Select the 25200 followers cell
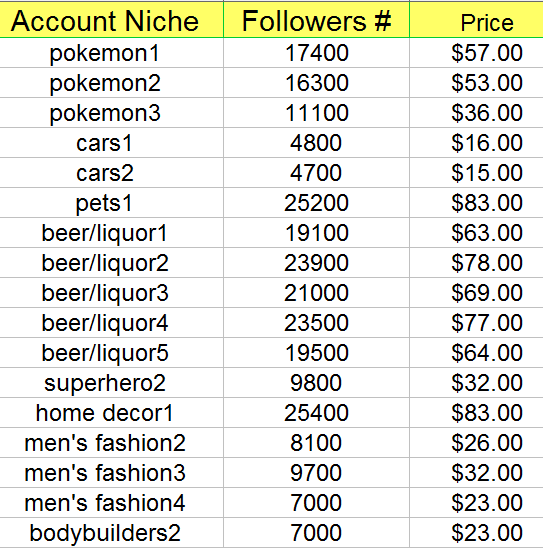 coord(316,203)
